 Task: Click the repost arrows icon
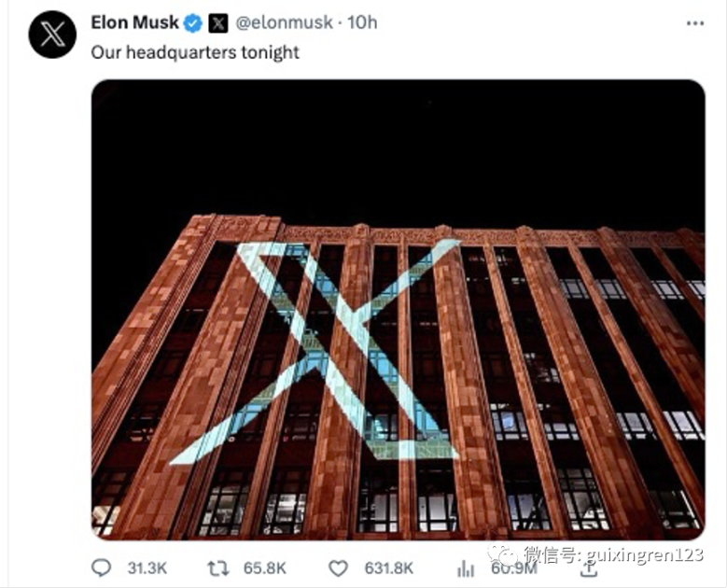pos(218,567)
